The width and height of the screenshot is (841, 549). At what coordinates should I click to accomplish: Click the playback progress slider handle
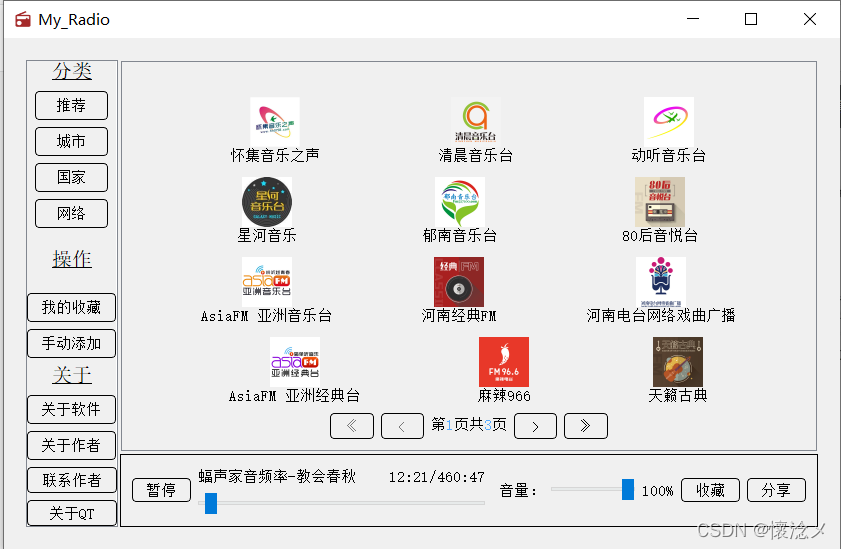point(211,503)
